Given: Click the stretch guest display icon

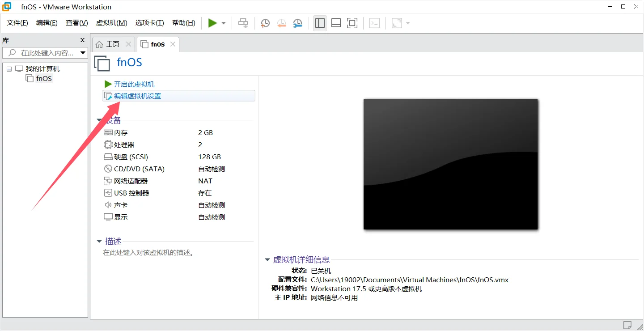Looking at the screenshot, I should [397, 23].
